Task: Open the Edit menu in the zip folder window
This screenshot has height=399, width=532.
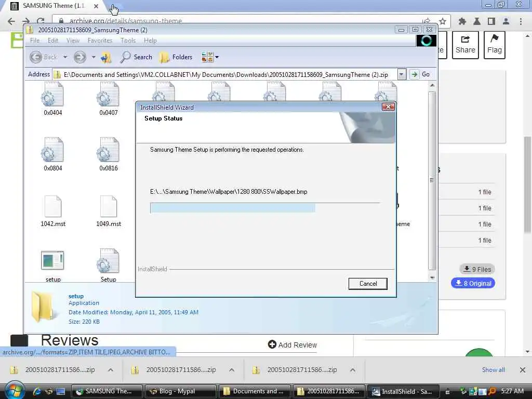Action: click(x=53, y=41)
